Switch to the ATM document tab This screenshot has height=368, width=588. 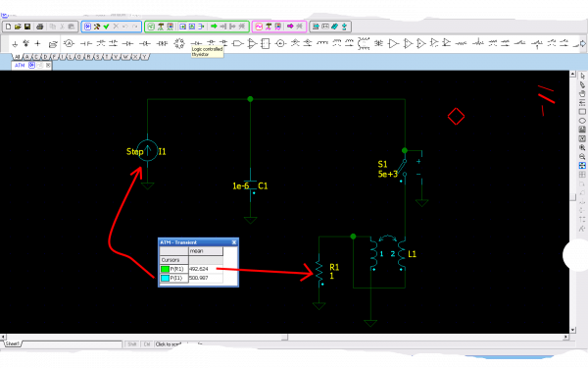(20, 66)
